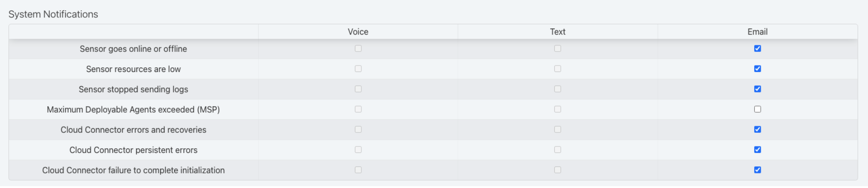
Task: Check Text for Cloud Connector persistent errors
Action: tap(558, 150)
